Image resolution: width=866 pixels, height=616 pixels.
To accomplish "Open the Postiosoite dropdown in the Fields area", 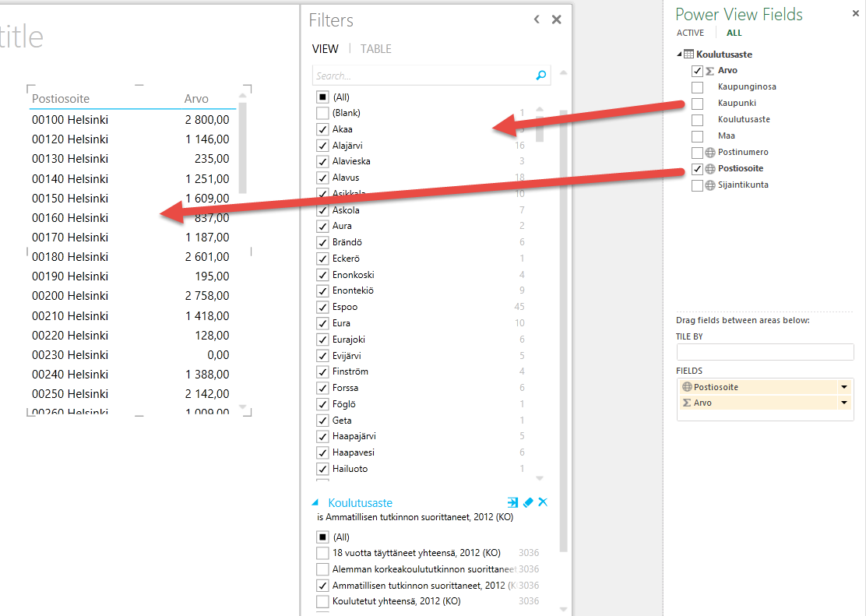I will [843, 387].
